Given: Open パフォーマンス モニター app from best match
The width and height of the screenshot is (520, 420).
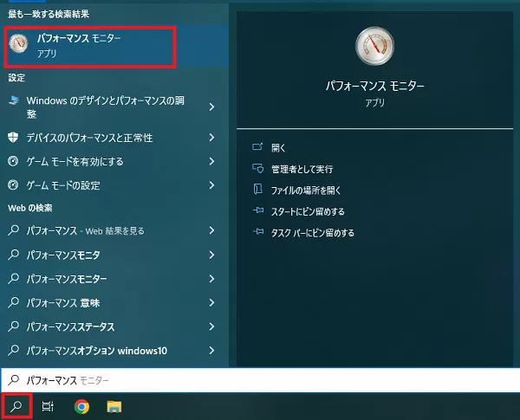Looking at the screenshot, I should (x=114, y=46).
